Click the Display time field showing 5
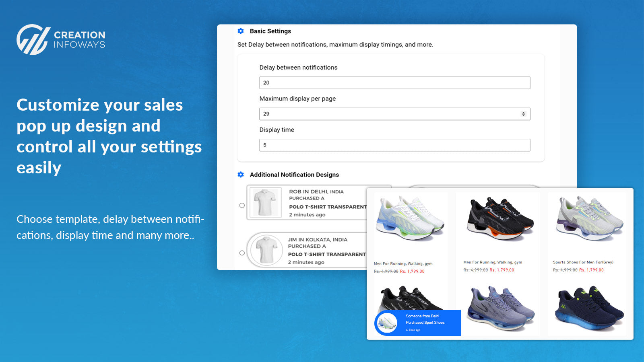This screenshot has width=644, height=362. point(394,145)
